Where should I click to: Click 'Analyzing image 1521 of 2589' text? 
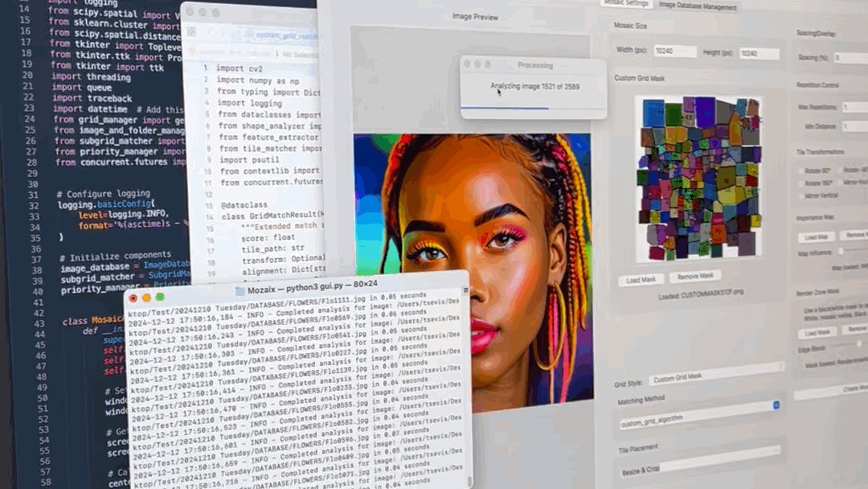[x=534, y=86]
